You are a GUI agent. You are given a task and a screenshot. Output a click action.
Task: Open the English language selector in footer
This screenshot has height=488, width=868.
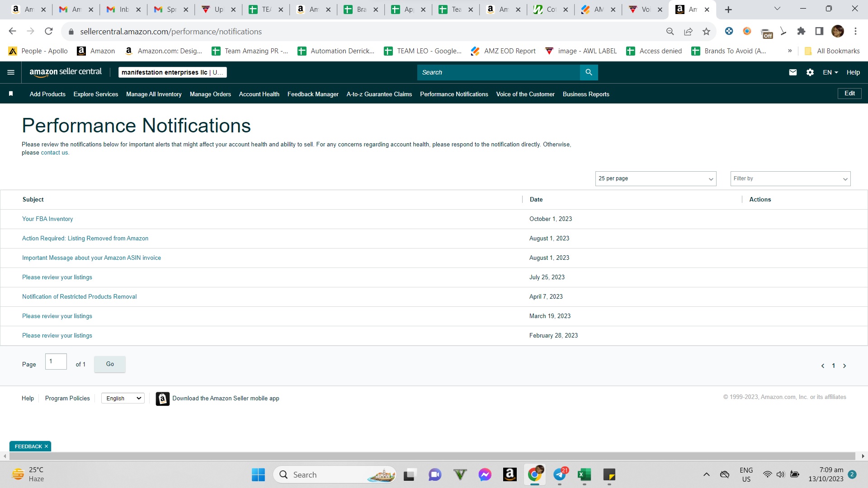pyautogui.click(x=123, y=398)
